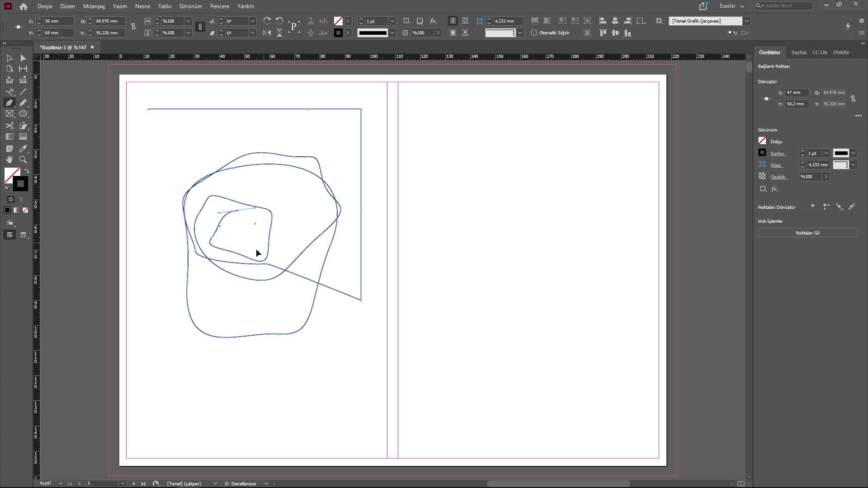Apply solid color mode in toolbox
Screen dimensions: 868x488
pos(7,210)
